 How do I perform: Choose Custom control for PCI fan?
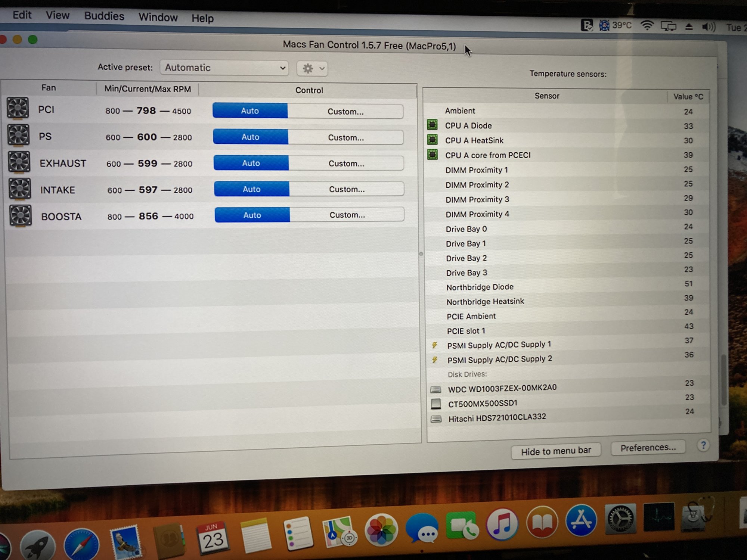pyautogui.click(x=345, y=111)
